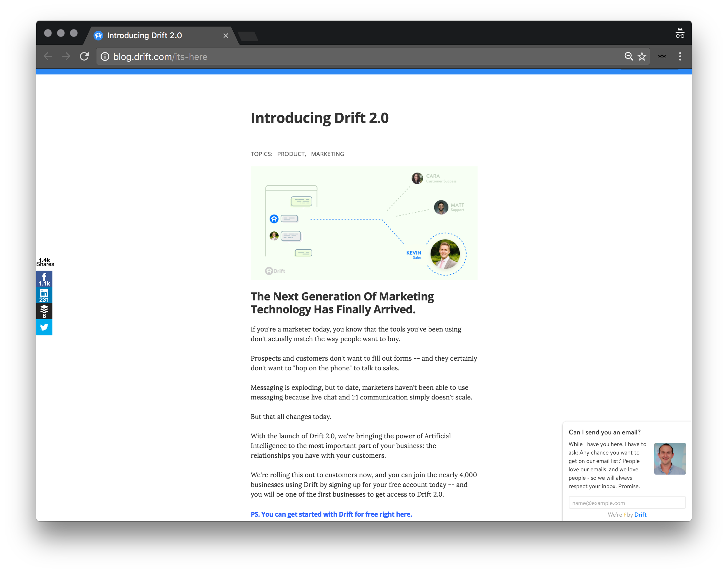Click Kevin's Sales avatar in the illustration
Screen dimensions: 728x573
(x=445, y=254)
